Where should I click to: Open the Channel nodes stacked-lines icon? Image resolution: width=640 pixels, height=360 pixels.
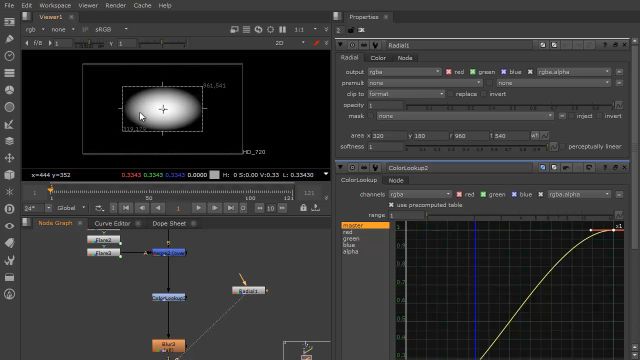[x=9, y=73]
